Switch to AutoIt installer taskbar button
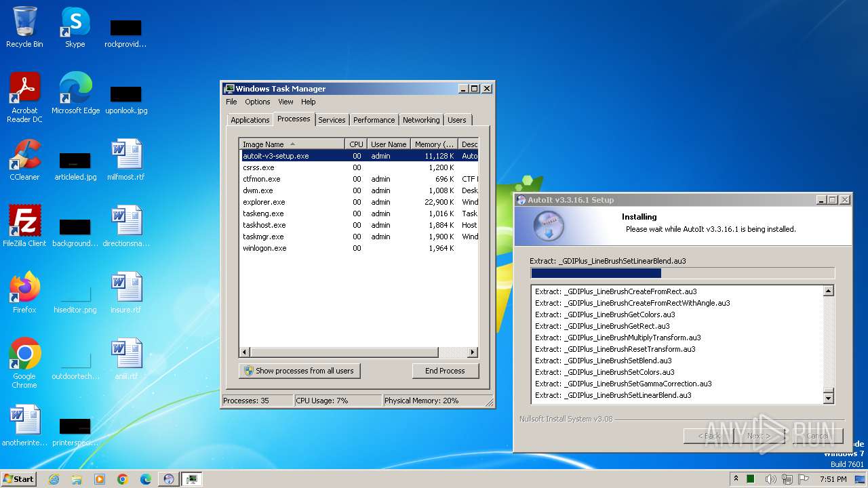 pyautogui.click(x=169, y=479)
